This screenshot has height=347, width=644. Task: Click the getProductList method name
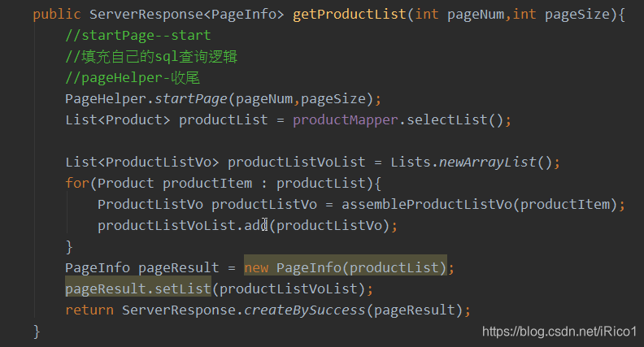(350, 15)
